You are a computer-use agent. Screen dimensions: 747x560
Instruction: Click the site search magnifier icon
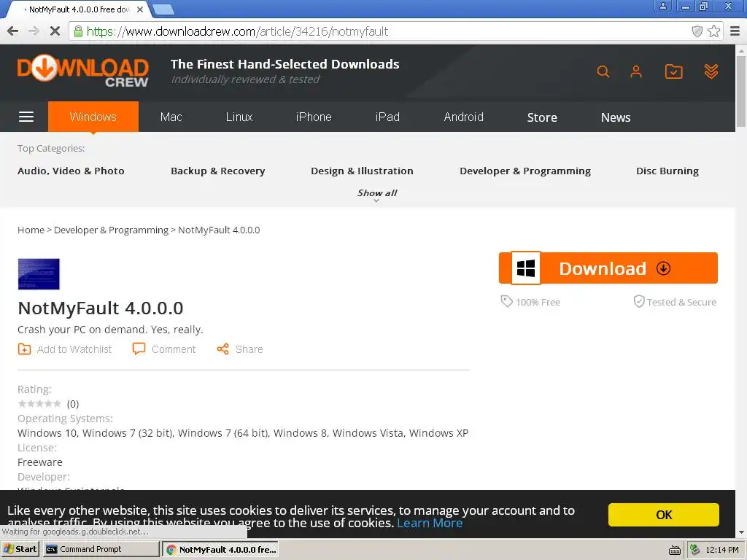603,71
